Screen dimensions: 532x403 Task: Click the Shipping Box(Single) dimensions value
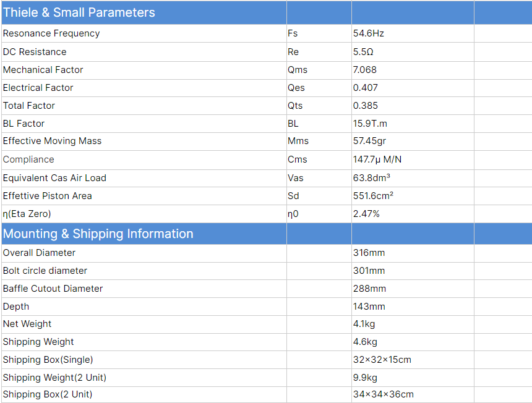tap(382, 360)
